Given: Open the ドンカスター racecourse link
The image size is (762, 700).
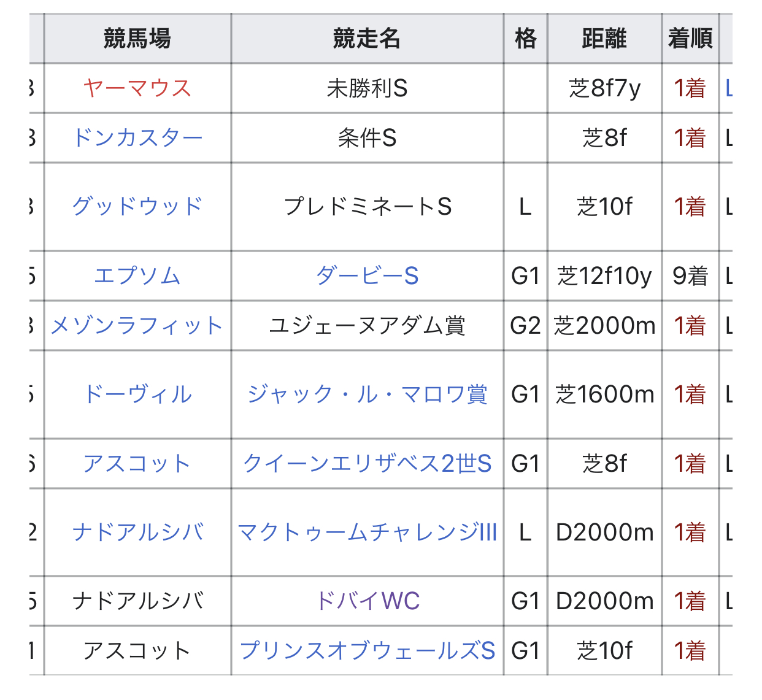Looking at the screenshot, I should pos(137,138).
